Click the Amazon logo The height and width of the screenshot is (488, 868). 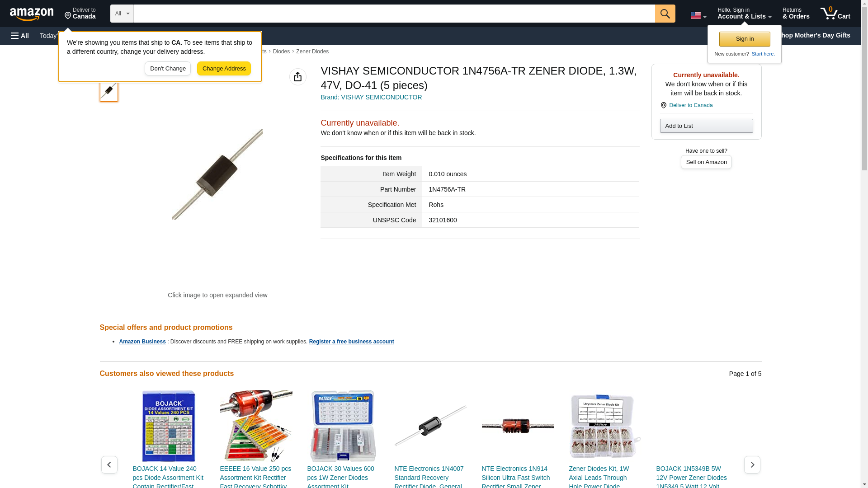(32, 14)
